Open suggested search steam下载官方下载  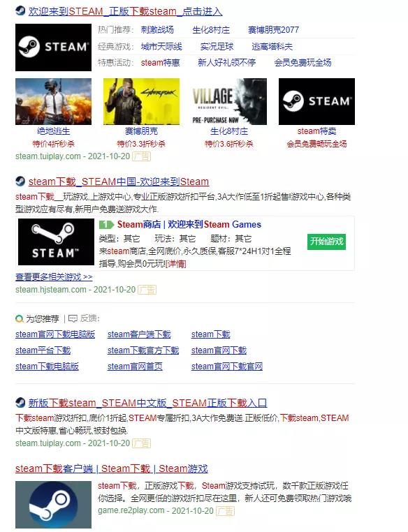(143, 350)
